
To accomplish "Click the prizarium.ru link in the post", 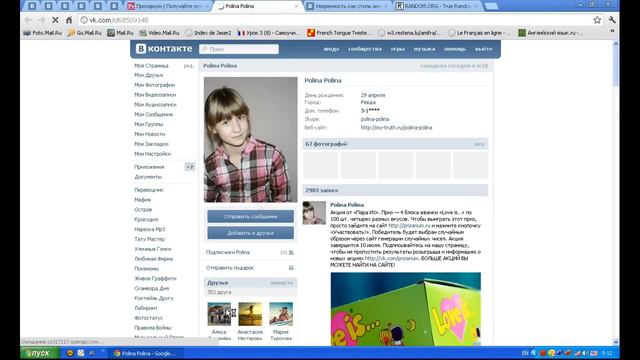I will [409, 225].
